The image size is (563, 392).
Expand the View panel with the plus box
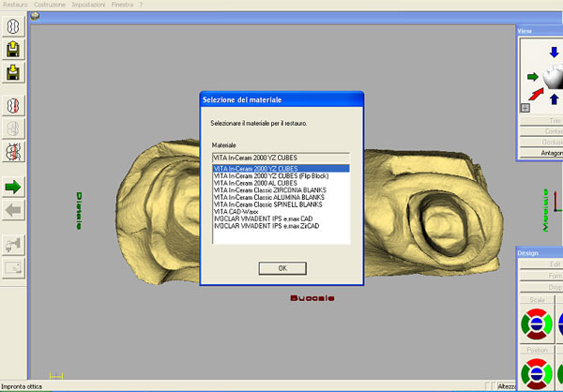pyautogui.click(x=525, y=108)
